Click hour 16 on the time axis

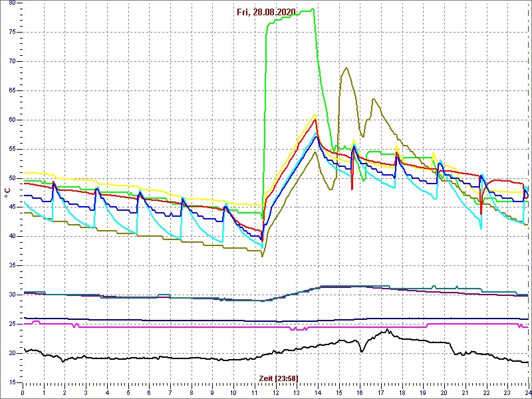point(360,392)
